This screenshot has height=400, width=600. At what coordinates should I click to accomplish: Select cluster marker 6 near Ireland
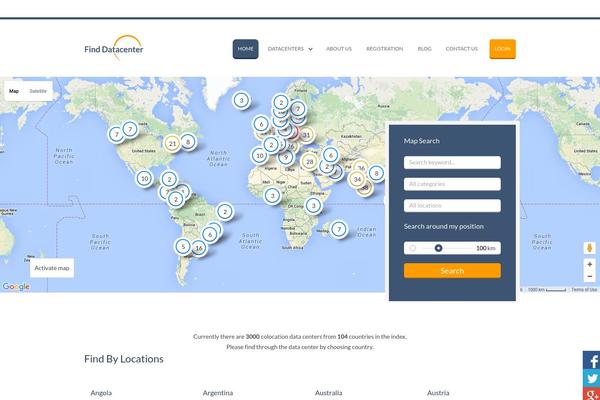coord(261,124)
